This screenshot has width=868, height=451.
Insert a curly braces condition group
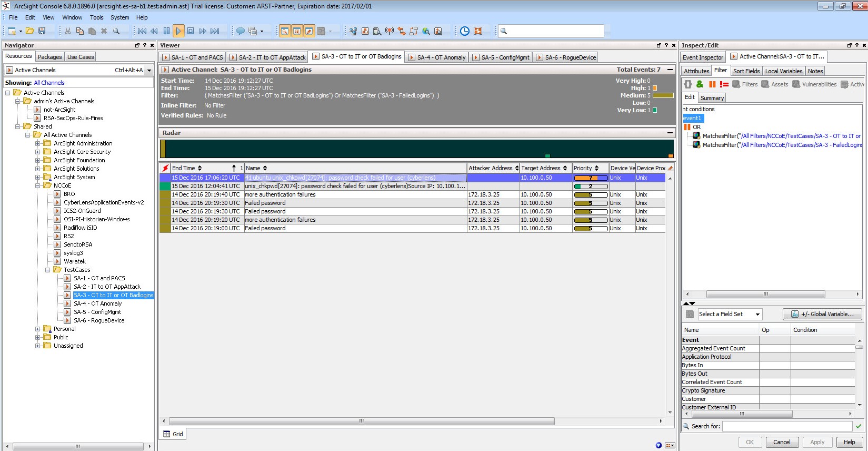(x=688, y=84)
